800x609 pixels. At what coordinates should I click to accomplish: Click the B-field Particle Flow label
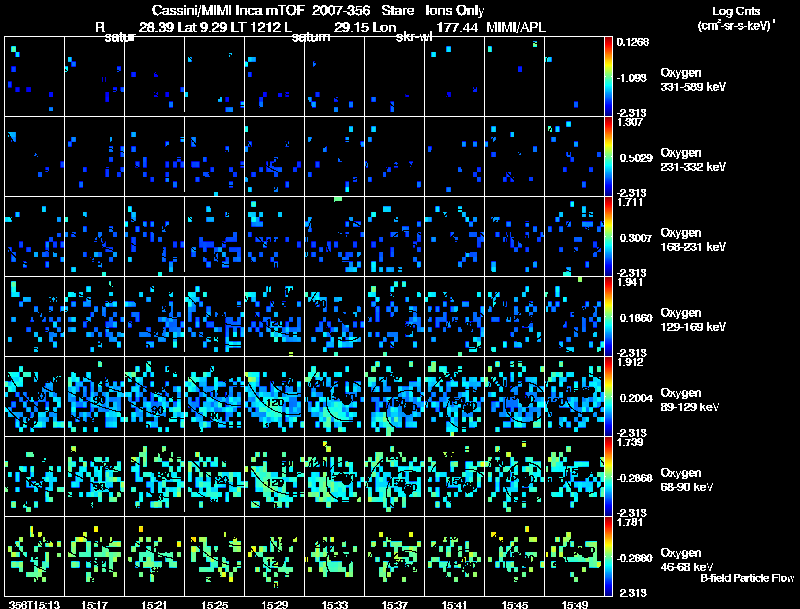point(746,578)
